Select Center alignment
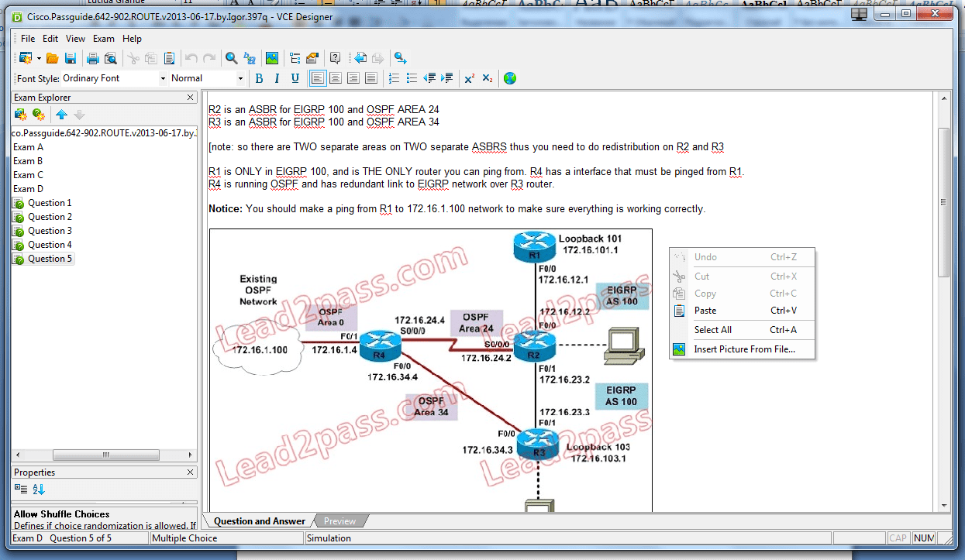The height and width of the screenshot is (560, 965). (x=336, y=78)
